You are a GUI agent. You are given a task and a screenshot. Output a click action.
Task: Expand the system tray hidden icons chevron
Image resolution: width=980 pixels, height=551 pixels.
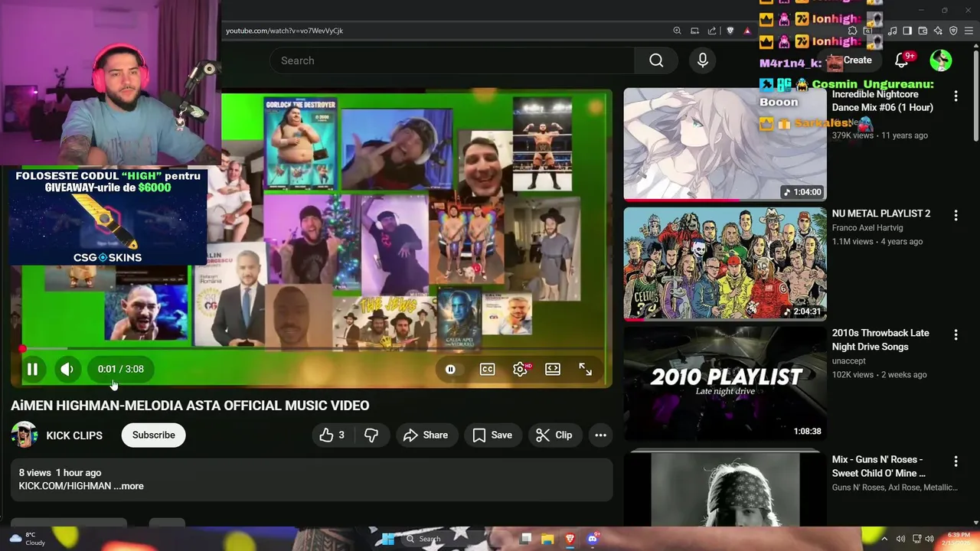tap(884, 539)
